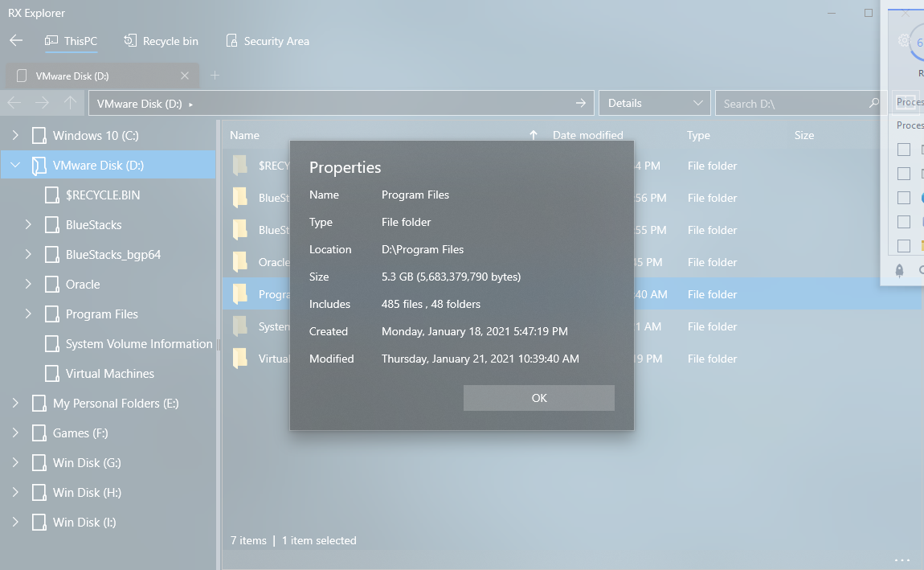Navigate back in folder history

coord(14,103)
